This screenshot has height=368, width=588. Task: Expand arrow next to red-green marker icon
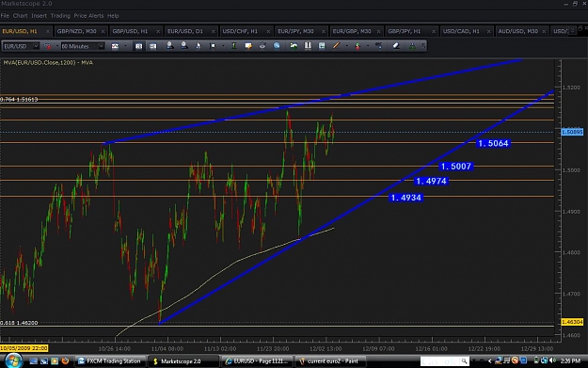(368, 46)
